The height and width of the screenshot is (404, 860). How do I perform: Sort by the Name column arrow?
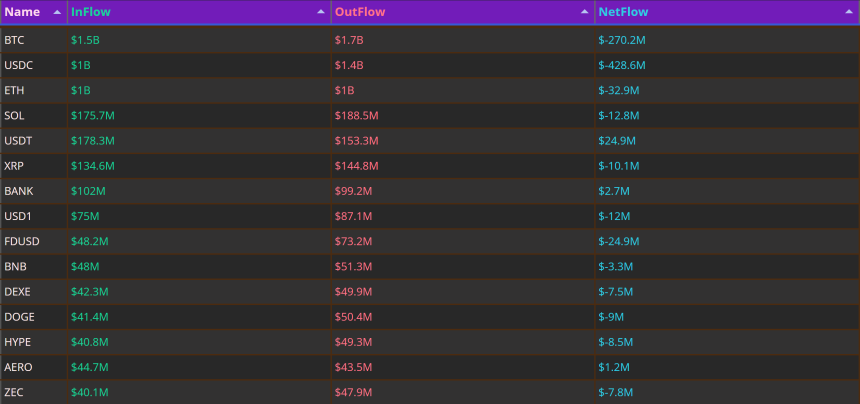(57, 12)
